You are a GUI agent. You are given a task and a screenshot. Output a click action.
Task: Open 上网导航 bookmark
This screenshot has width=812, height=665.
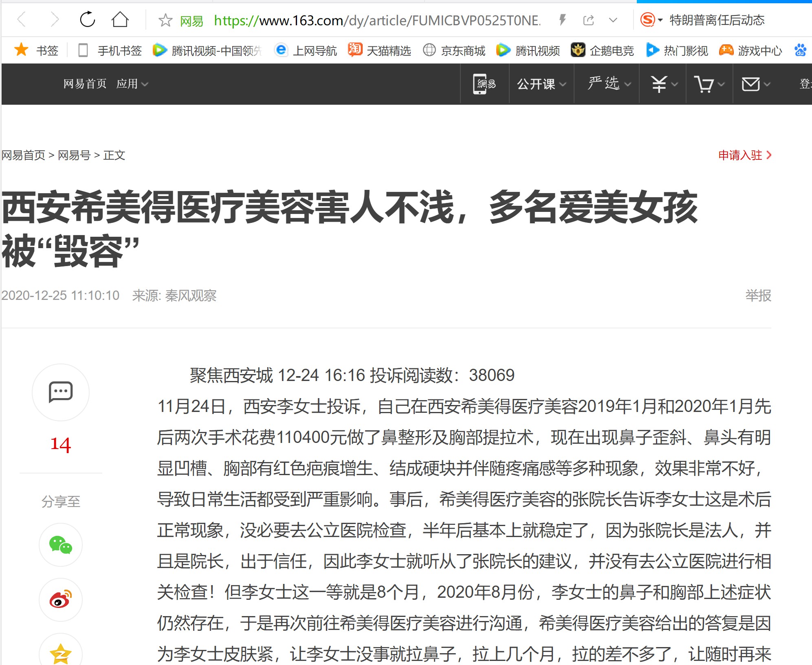(x=306, y=51)
